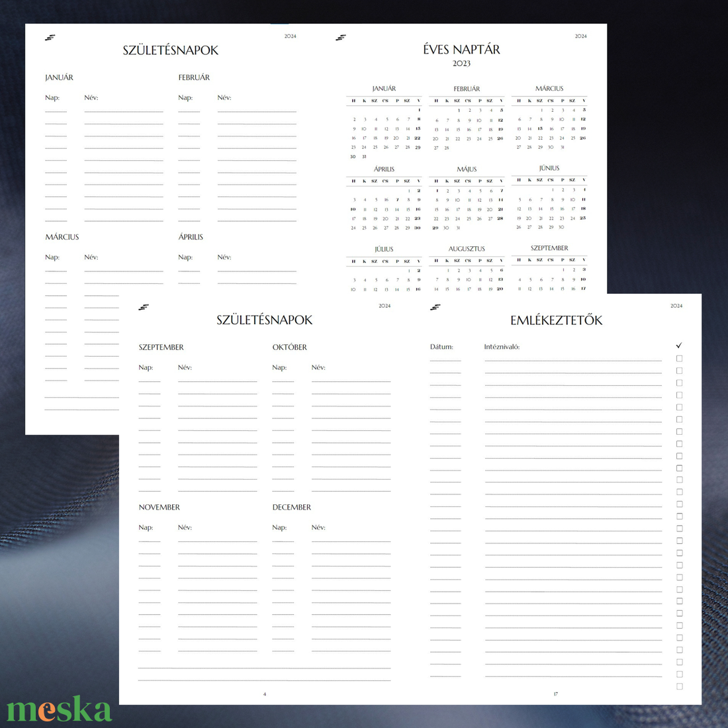Tick the first checkbox under the checkmark header
This screenshot has height=728, width=728.
[679, 359]
